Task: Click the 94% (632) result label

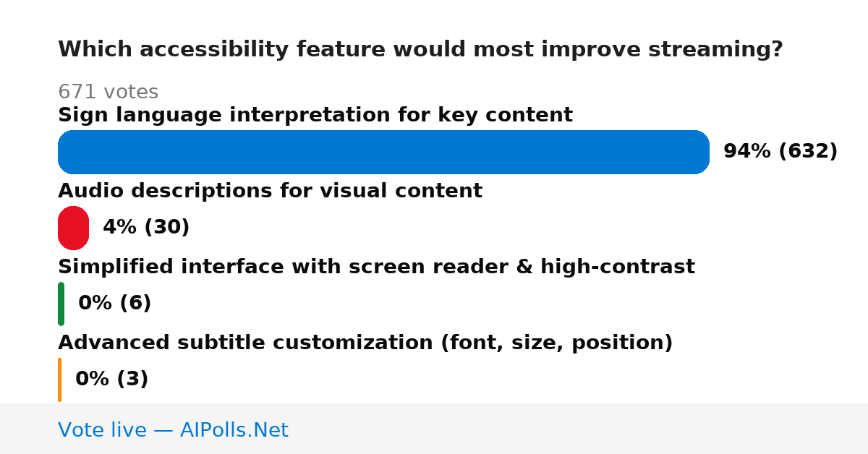Action: (780, 151)
